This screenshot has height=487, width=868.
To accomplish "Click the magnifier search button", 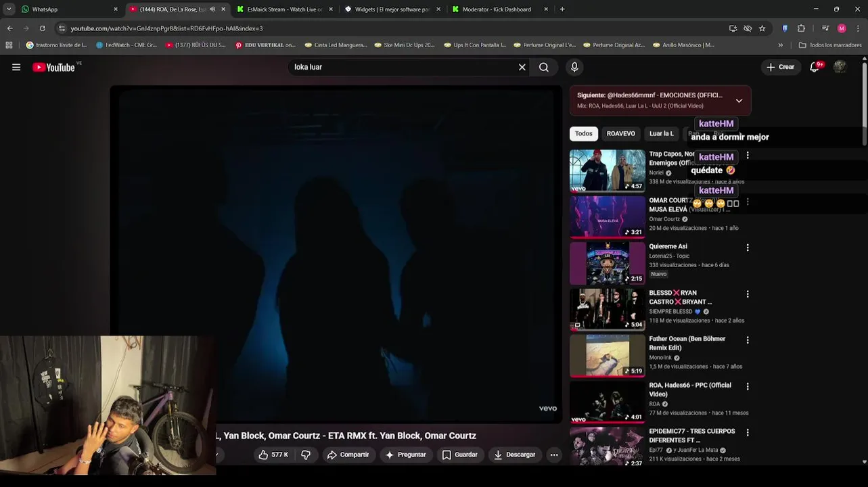I will [x=544, y=67].
